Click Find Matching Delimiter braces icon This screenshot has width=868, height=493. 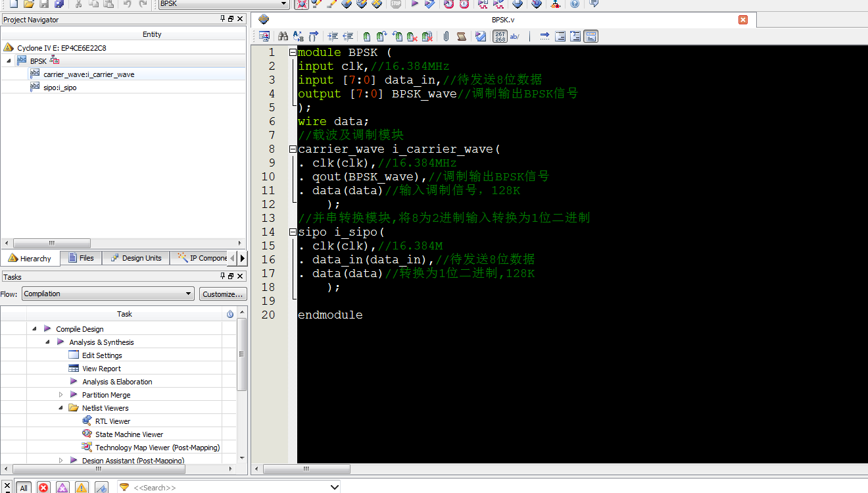314,37
